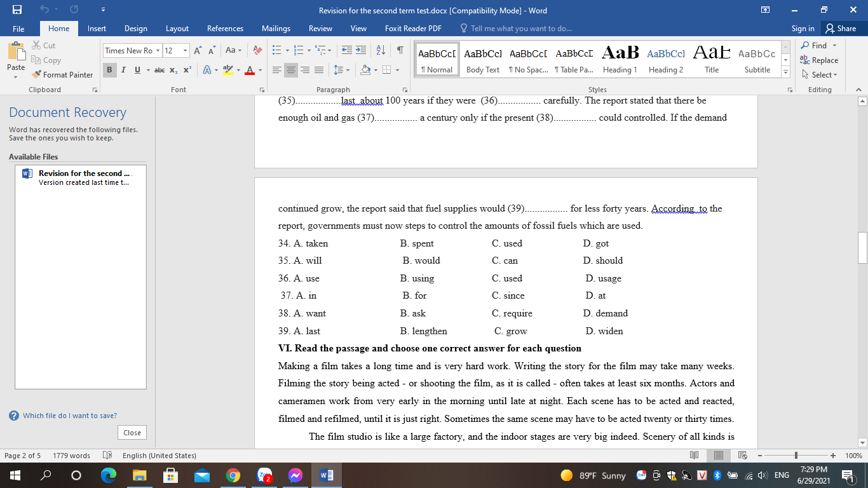Open the Review tab
The width and height of the screenshot is (868, 488).
[320, 29]
